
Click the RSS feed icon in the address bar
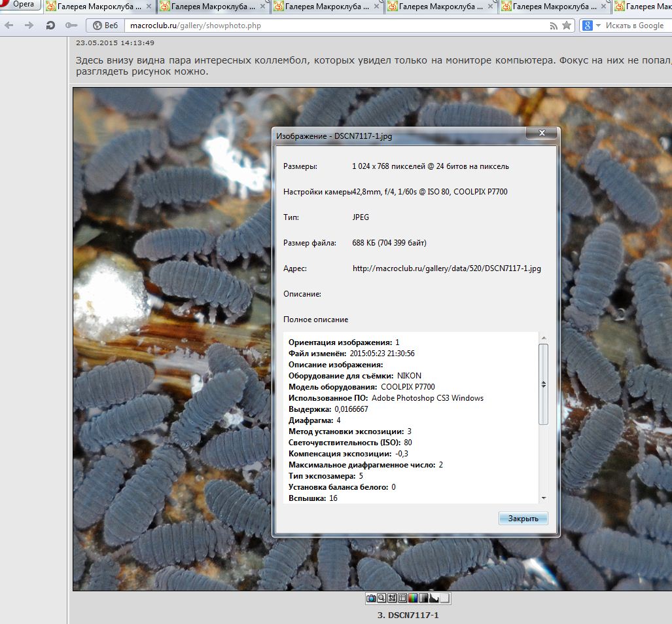tap(554, 26)
